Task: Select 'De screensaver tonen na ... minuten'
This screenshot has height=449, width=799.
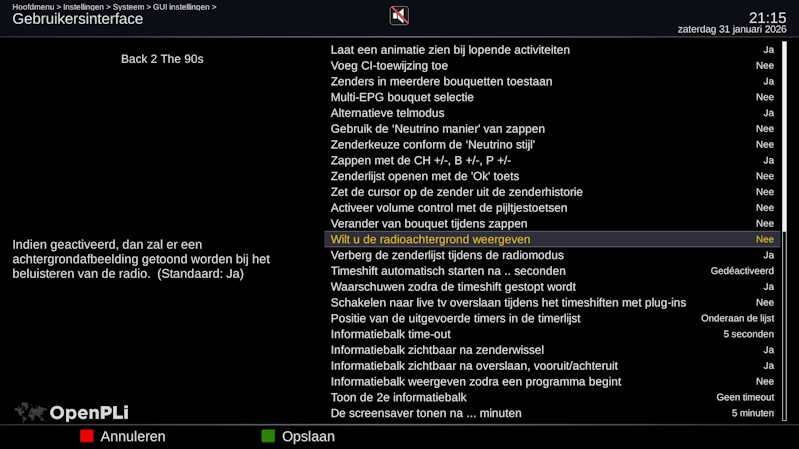Action: [426, 413]
